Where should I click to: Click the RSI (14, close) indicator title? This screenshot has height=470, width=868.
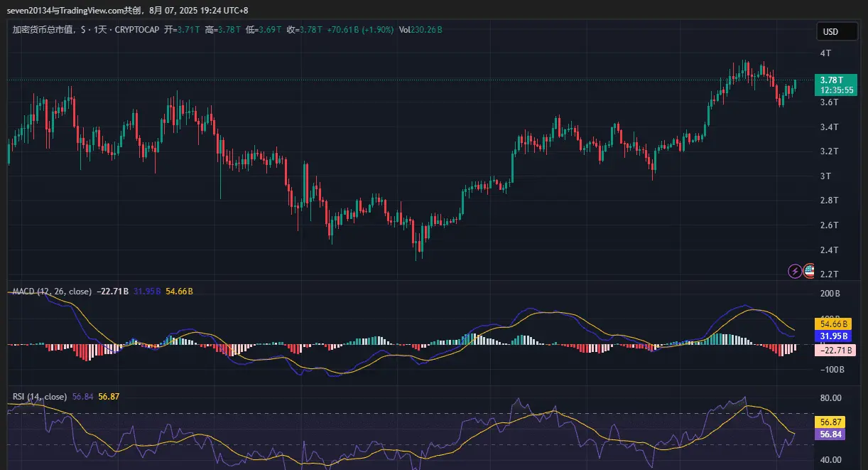(x=40, y=396)
